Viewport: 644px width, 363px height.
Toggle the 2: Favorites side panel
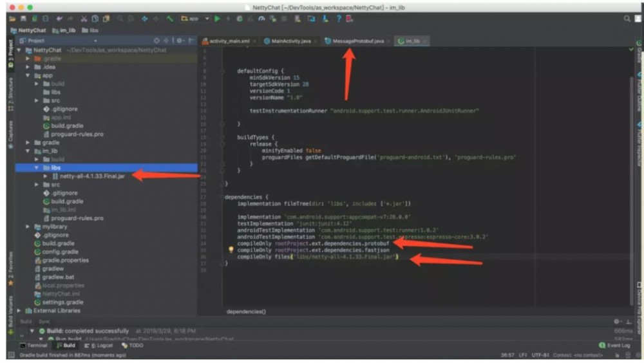(x=11, y=269)
